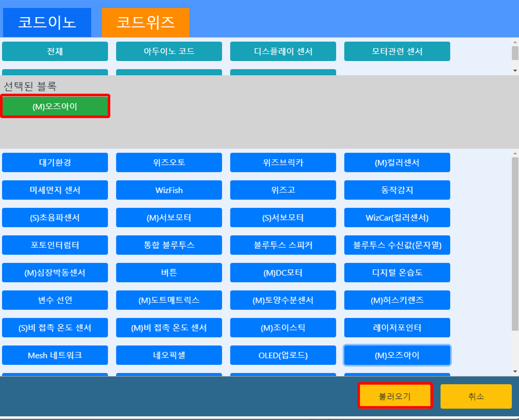The height and width of the screenshot is (420, 519).
Task: Pick the 통합 블루투스 block
Action: 169,245
